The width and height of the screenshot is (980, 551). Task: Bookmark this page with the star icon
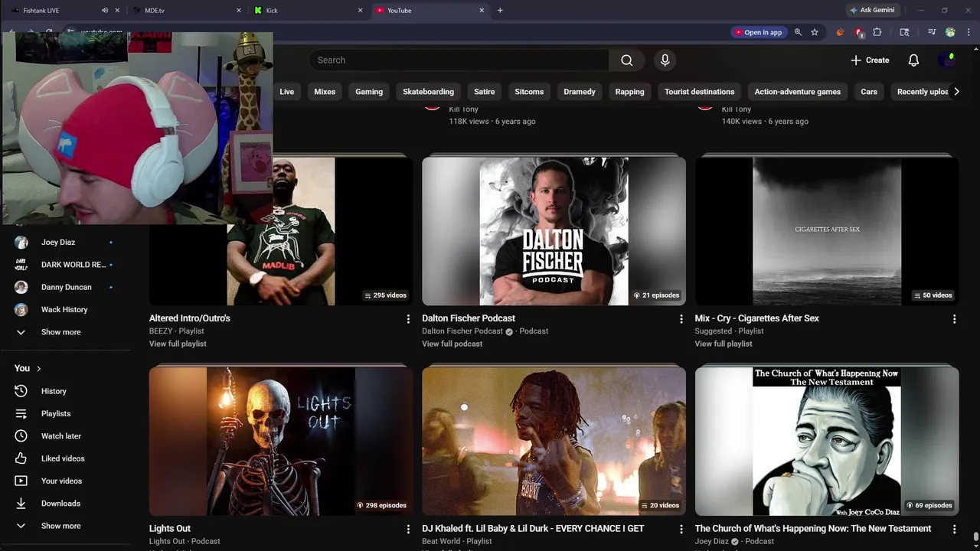815,32
